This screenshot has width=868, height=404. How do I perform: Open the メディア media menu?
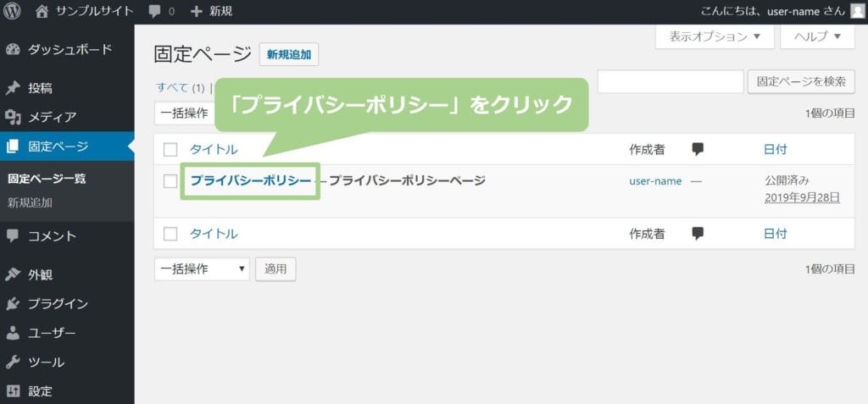(x=52, y=117)
